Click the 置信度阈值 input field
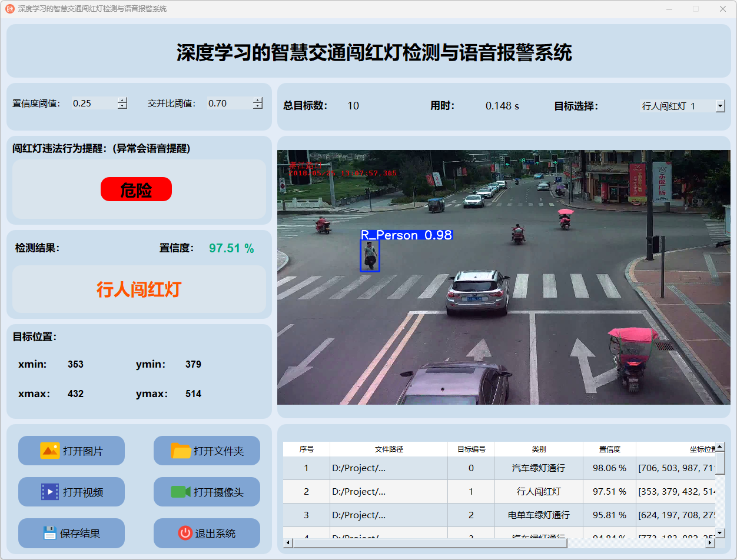The height and width of the screenshot is (560, 737). pyautogui.click(x=94, y=104)
